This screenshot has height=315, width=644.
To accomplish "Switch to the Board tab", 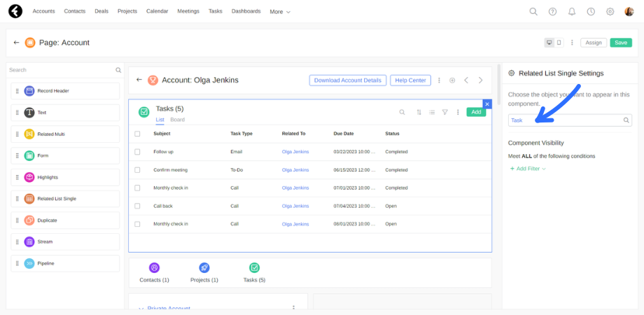I will [x=178, y=120].
